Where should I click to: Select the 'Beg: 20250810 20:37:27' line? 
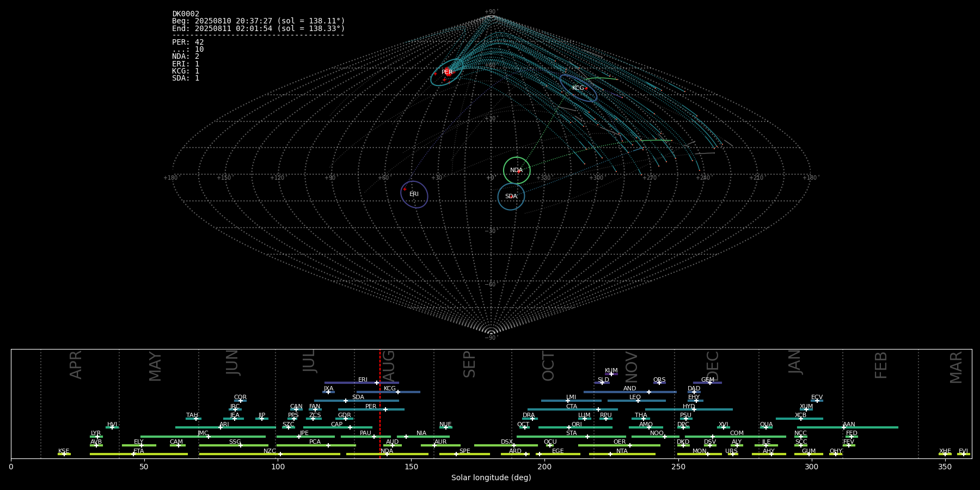point(259,21)
